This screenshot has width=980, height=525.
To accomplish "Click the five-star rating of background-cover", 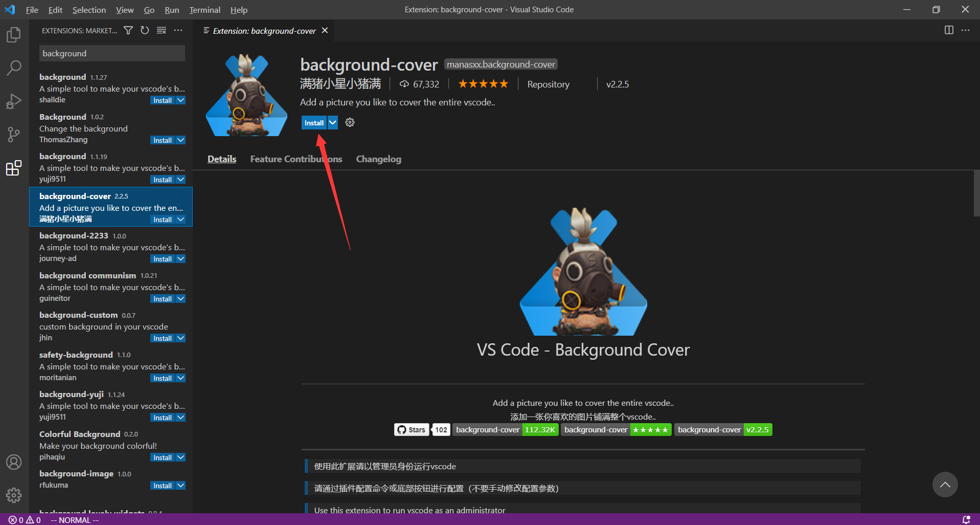I will (x=483, y=84).
